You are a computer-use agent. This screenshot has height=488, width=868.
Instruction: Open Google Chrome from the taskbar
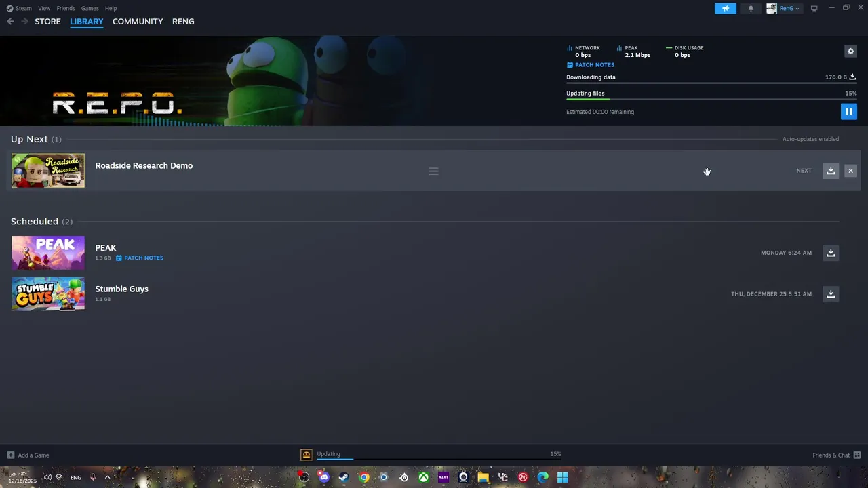[x=364, y=477]
